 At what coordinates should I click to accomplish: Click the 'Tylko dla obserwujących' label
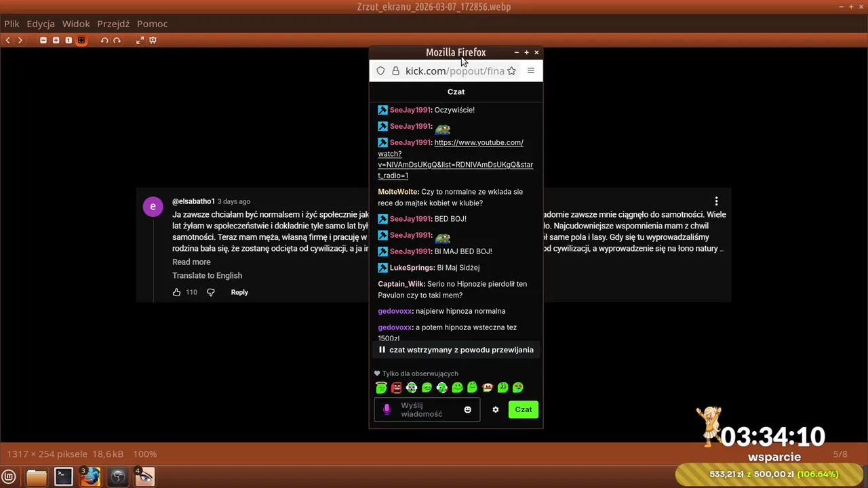[420, 373]
